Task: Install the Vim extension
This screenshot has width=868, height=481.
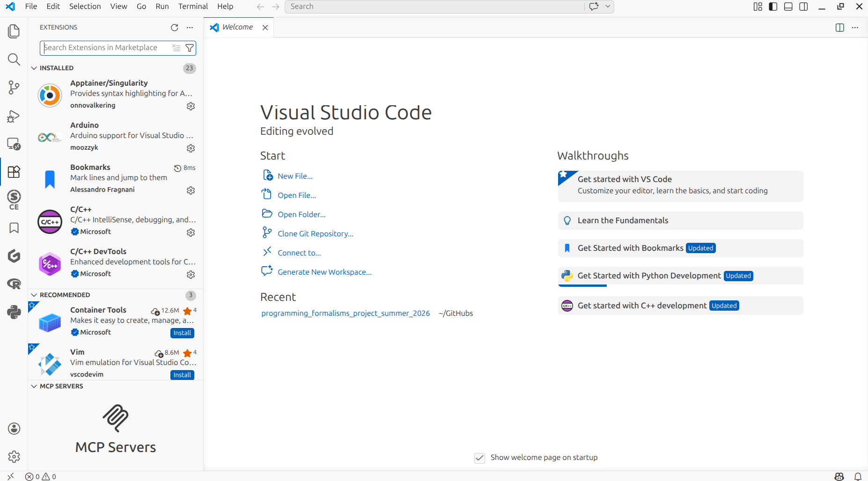Action: (182, 375)
